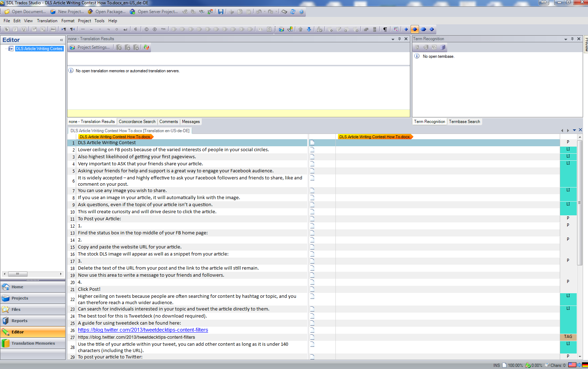Click the right document tab scroll arrow

[x=568, y=130]
